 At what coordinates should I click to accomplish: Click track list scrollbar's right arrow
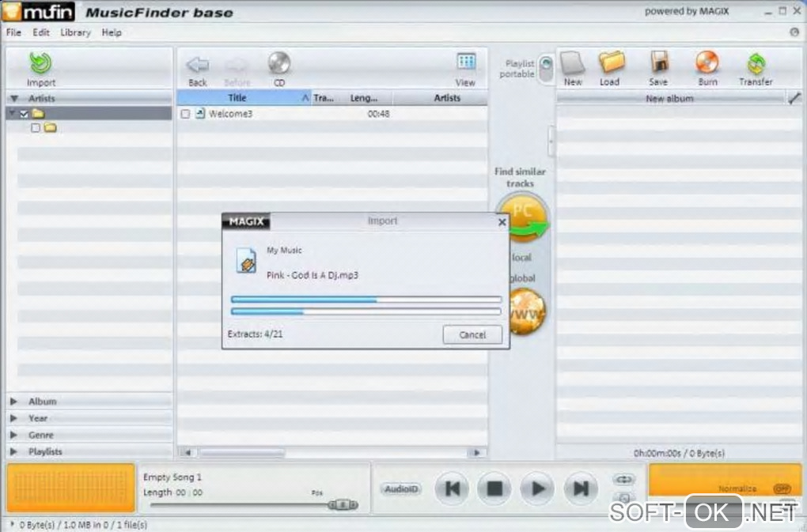tap(476, 453)
